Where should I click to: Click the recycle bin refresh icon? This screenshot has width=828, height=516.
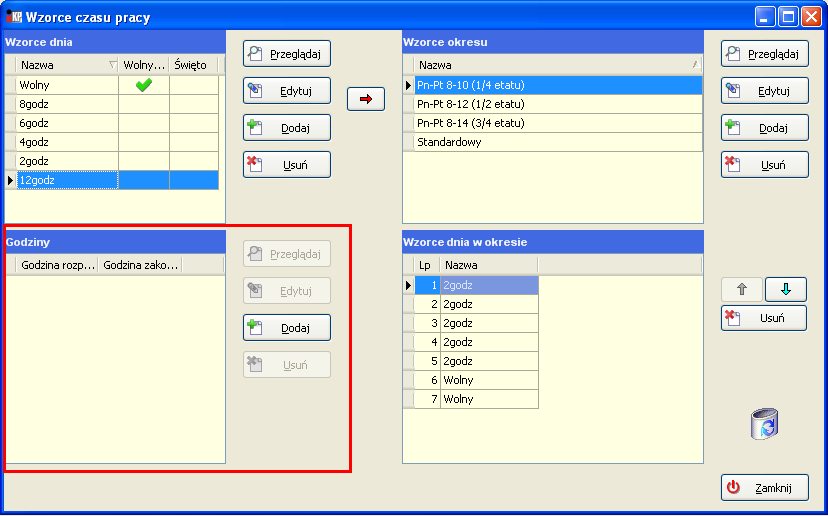[765, 424]
